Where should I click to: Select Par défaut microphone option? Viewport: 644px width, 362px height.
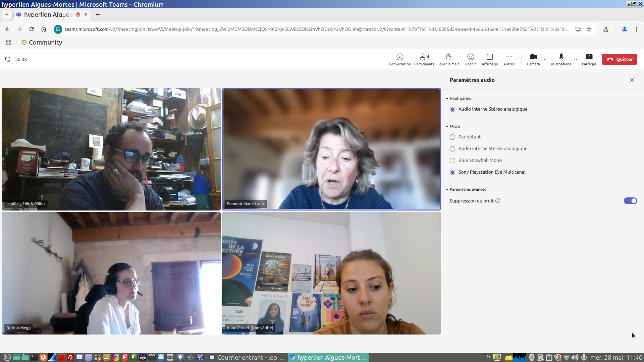click(x=452, y=137)
